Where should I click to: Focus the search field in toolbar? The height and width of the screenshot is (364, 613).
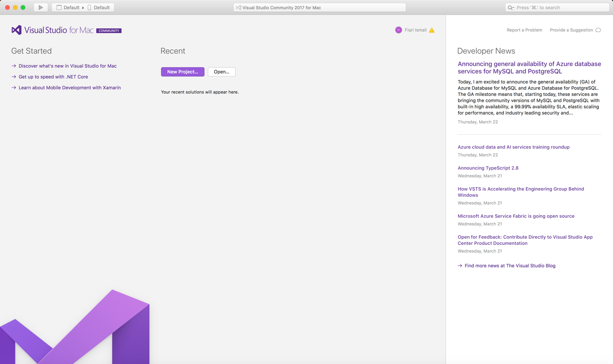pyautogui.click(x=557, y=7)
